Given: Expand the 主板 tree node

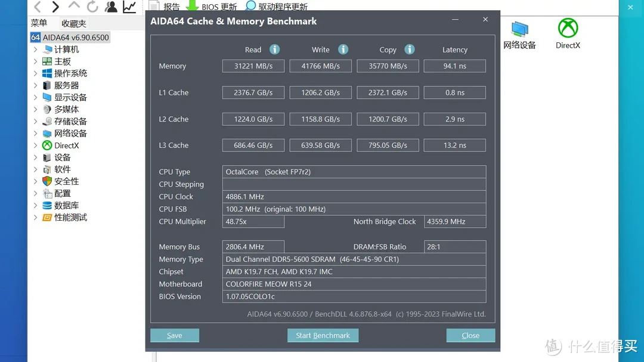Looking at the screenshot, I should (x=35, y=61).
